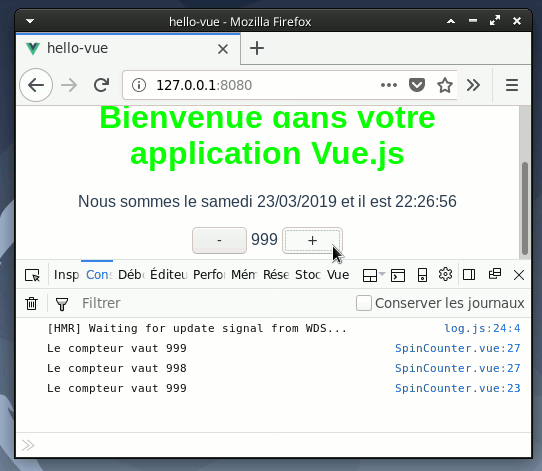Click the counter value 999
Viewport: 542px width, 471px height.
264,239
